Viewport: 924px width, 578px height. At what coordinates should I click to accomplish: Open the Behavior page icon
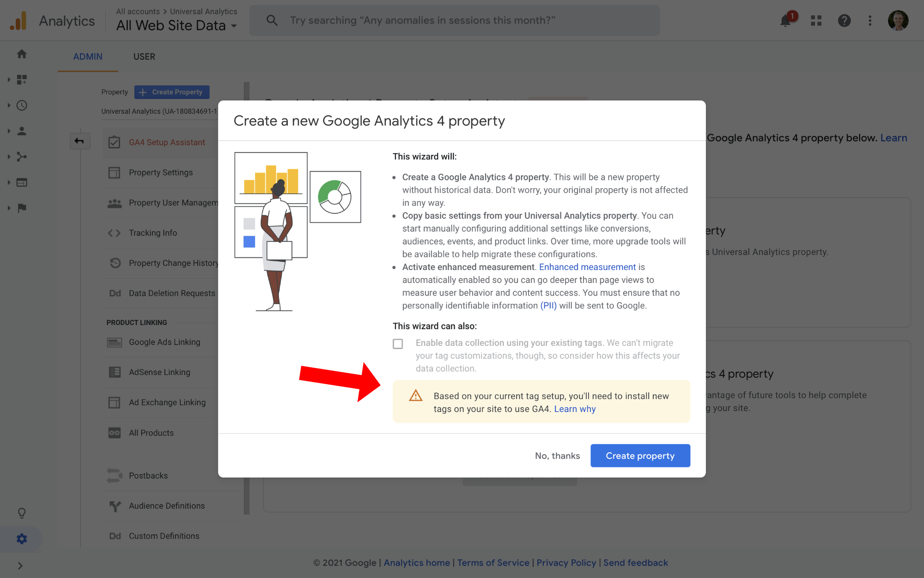coord(22,182)
